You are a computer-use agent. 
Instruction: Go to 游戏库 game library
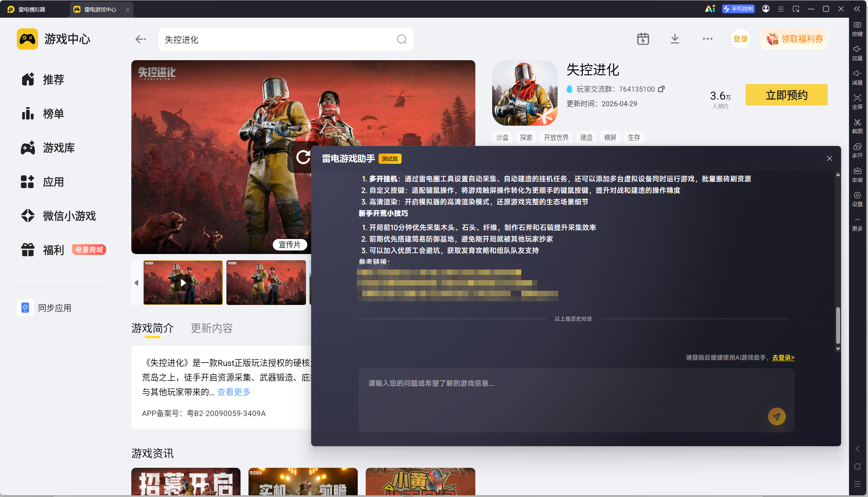[x=48, y=148]
